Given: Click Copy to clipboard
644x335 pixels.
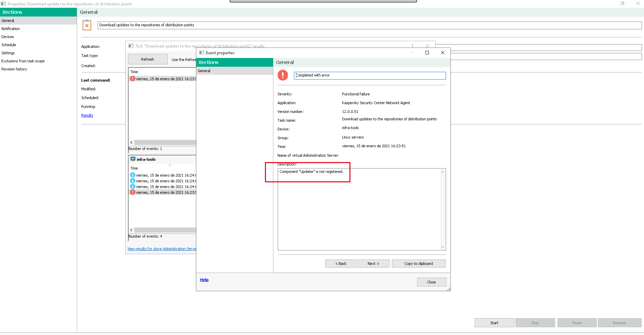Looking at the screenshot, I should (x=418, y=264).
